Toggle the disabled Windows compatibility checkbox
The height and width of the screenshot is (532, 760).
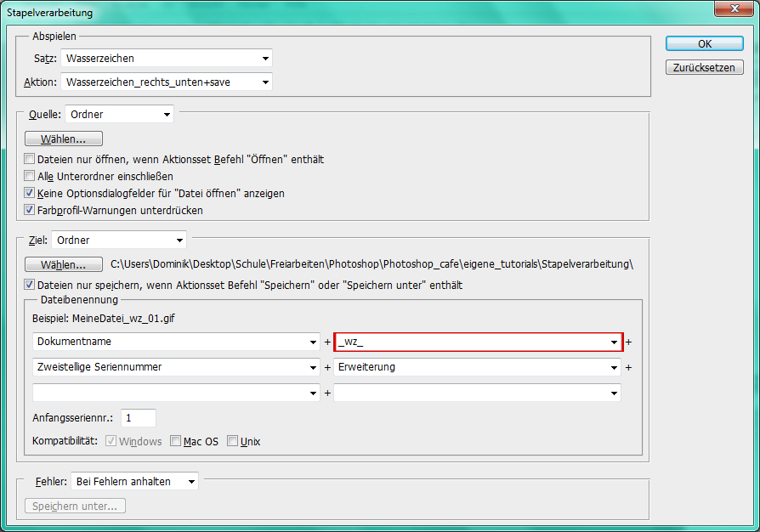click(x=111, y=441)
